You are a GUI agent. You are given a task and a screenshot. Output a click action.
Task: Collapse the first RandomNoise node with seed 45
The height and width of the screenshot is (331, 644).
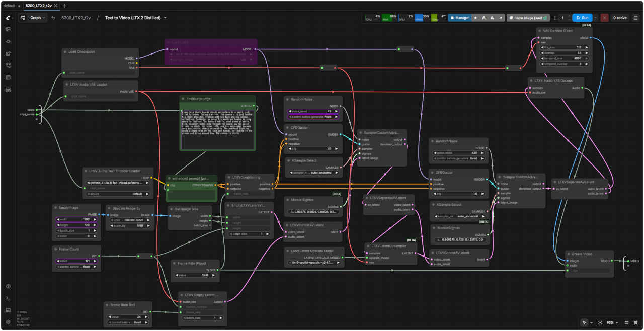[287, 99]
